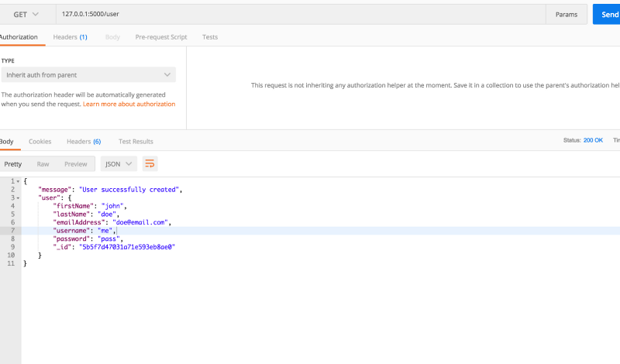View the response Headers (6) tab
Image resolution: width=620 pixels, height=364 pixels.
pyautogui.click(x=84, y=142)
